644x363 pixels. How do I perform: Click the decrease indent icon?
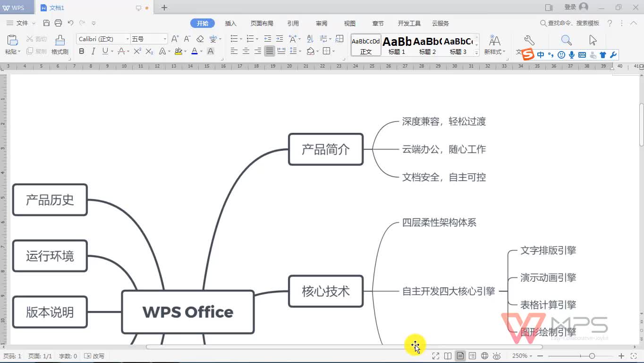pos(268,39)
